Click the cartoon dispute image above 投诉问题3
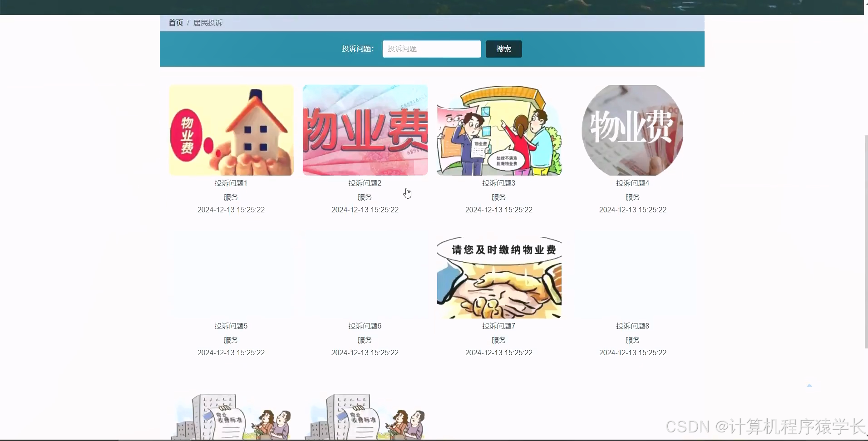 point(498,130)
